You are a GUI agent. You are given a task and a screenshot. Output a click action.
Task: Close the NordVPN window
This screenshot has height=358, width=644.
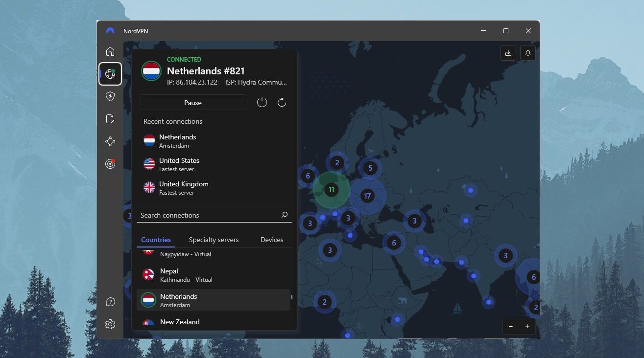(x=528, y=31)
